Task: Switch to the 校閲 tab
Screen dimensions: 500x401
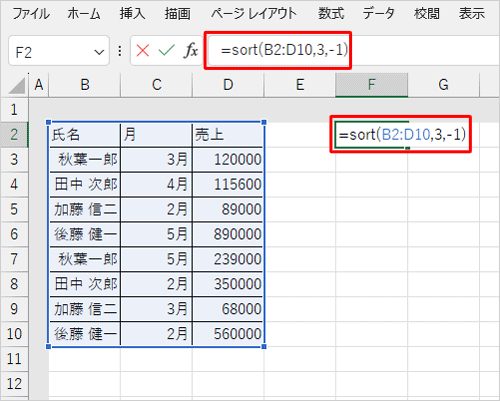Action: (427, 14)
